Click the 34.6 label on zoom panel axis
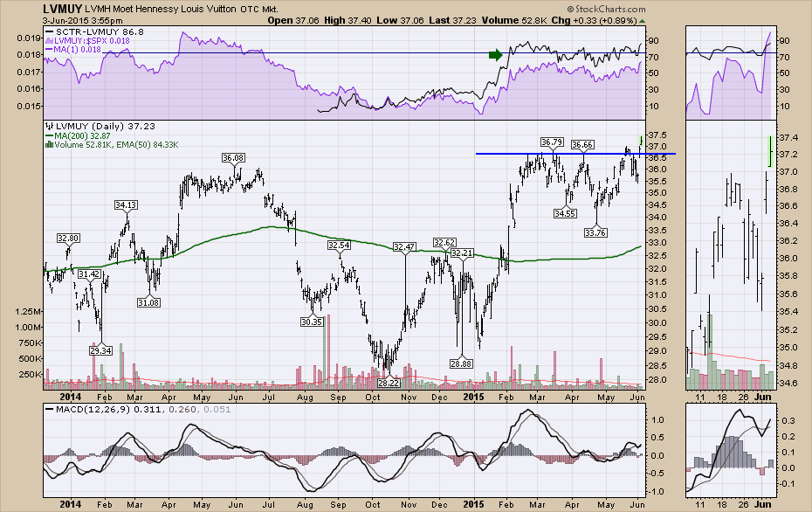812x512 pixels. [x=788, y=384]
